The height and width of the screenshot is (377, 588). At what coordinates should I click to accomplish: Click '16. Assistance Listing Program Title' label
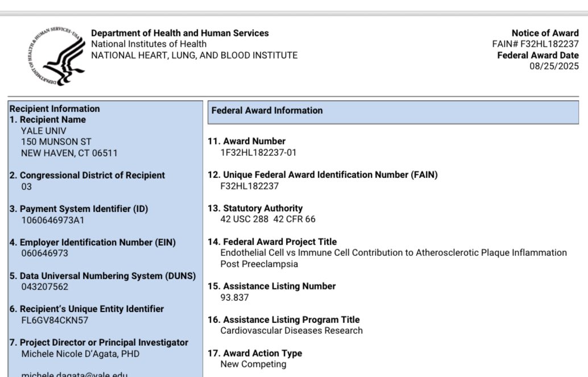(x=284, y=320)
